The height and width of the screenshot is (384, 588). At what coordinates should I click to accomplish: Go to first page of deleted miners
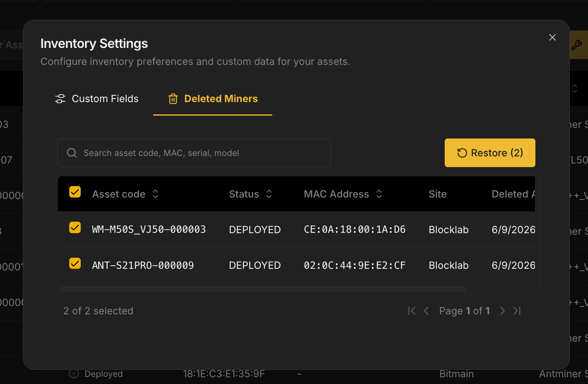[x=412, y=311]
